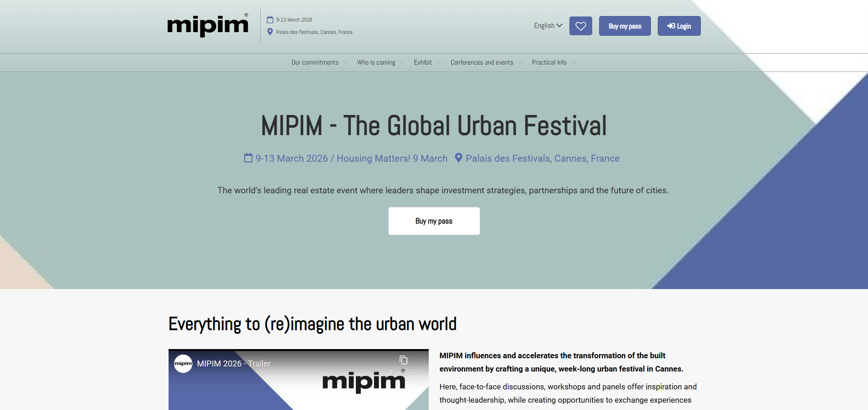Open the MIPIM 2026 - Trailer video title
Image resolution: width=868 pixels, height=410 pixels.
tap(234, 364)
